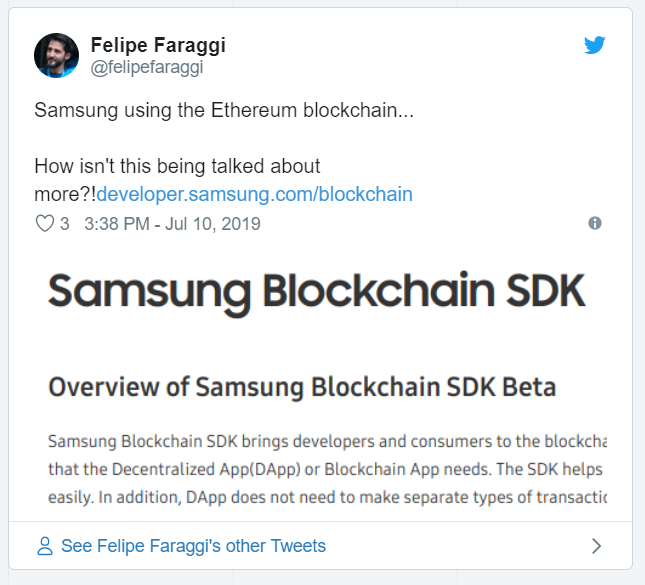Click the 'How isn't this being talked about' text
The width and height of the screenshot is (645, 585).
(x=177, y=166)
